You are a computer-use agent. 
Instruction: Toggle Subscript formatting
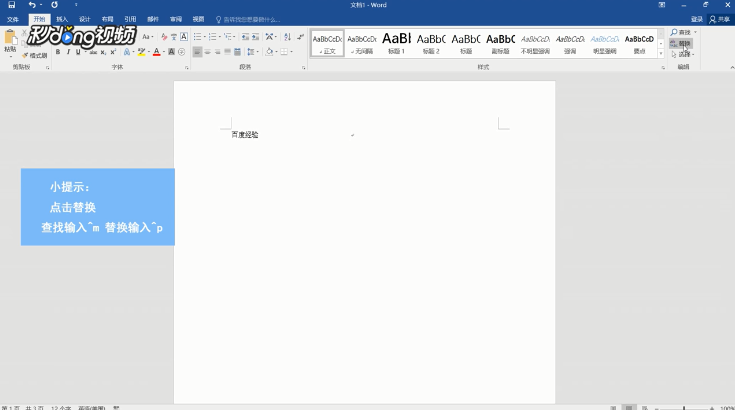(103, 52)
